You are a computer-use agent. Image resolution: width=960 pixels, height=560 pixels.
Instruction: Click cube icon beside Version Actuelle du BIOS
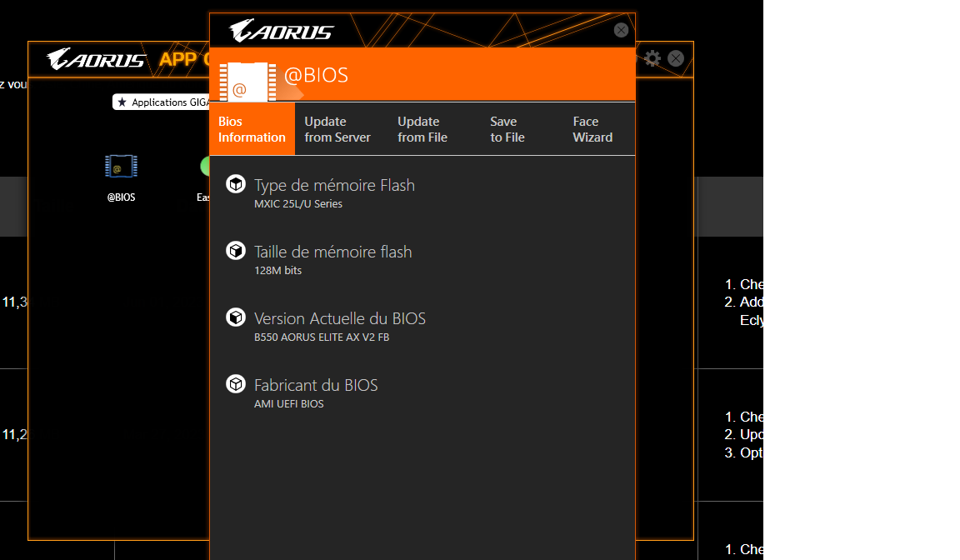coord(236,317)
